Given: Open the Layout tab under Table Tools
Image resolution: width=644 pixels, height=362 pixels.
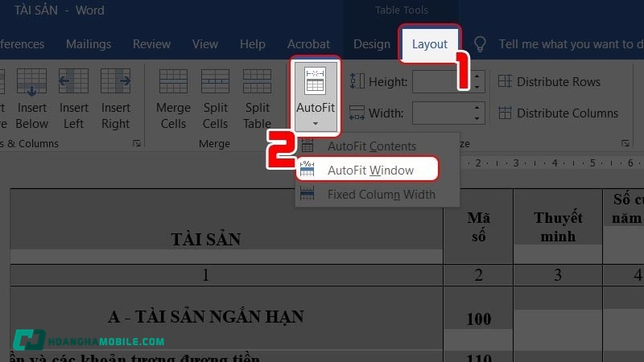Looking at the screenshot, I should (x=430, y=44).
